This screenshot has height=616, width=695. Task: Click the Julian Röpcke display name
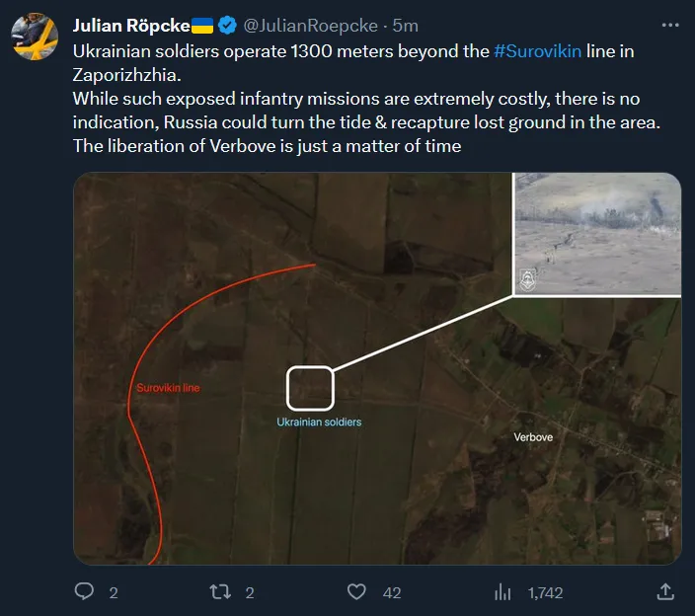click(129, 25)
